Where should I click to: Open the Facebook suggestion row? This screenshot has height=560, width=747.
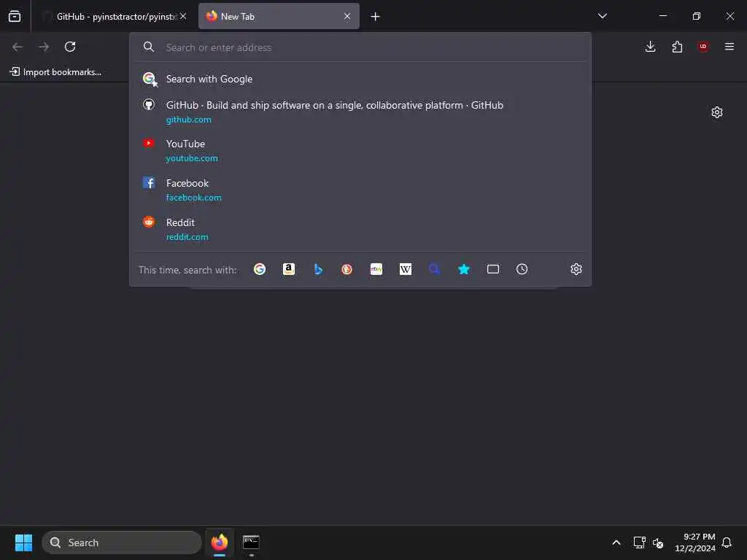[x=360, y=190]
